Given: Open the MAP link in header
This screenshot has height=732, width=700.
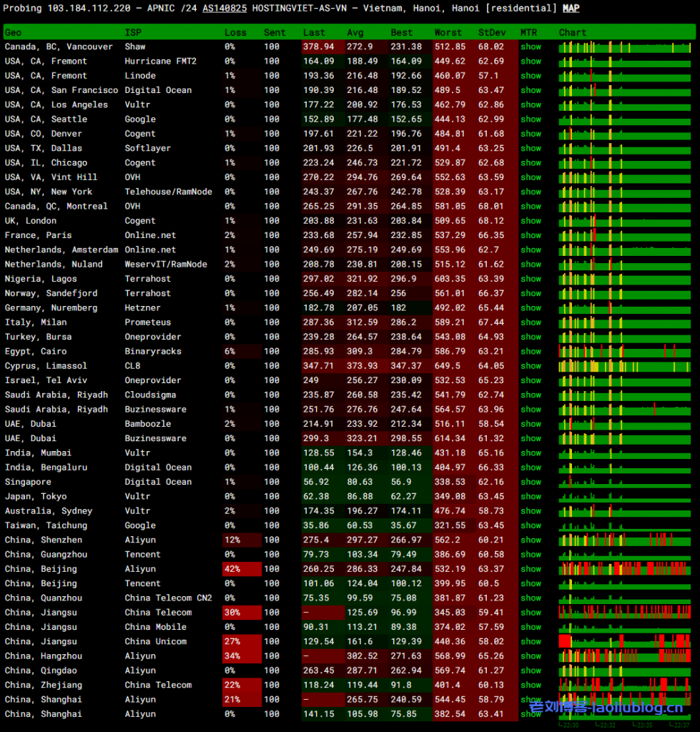Looking at the screenshot, I should [x=571, y=9].
